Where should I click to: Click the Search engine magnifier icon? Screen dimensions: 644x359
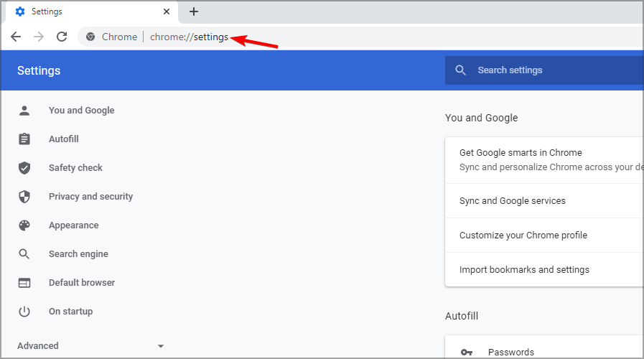tap(24, 254)
